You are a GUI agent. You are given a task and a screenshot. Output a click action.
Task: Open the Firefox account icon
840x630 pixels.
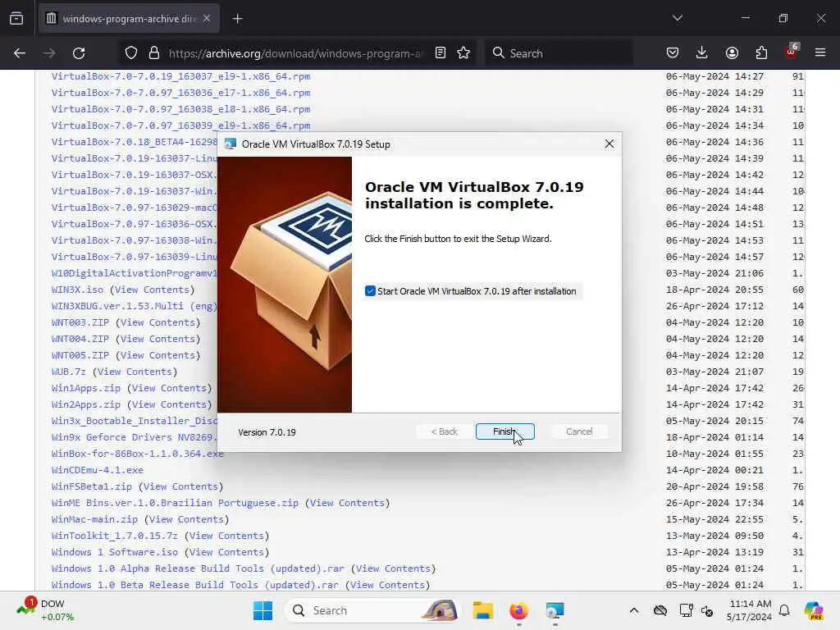click(732, 53)
